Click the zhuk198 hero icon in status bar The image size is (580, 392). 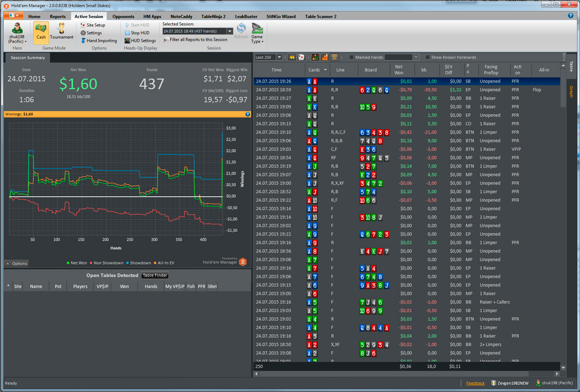(x=538, y=383)
